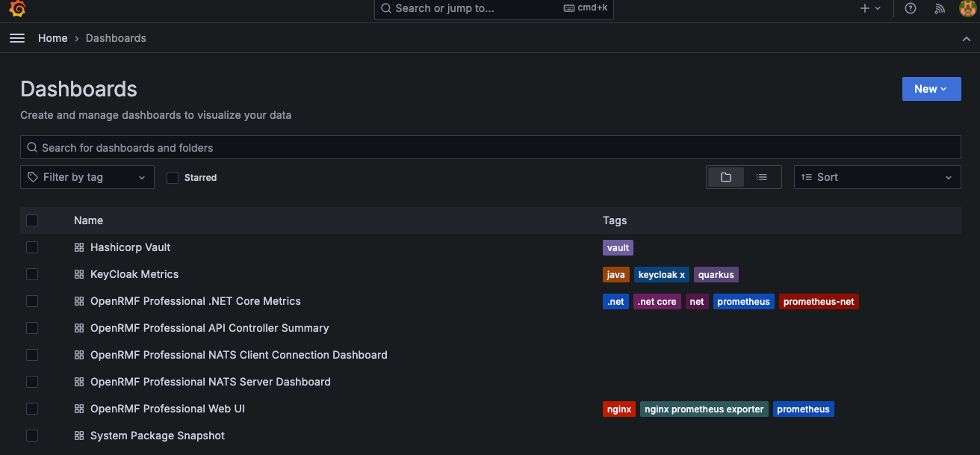Filter by blue .net tag
Screen dimensions: 980x455
click(x=616, y=302)
